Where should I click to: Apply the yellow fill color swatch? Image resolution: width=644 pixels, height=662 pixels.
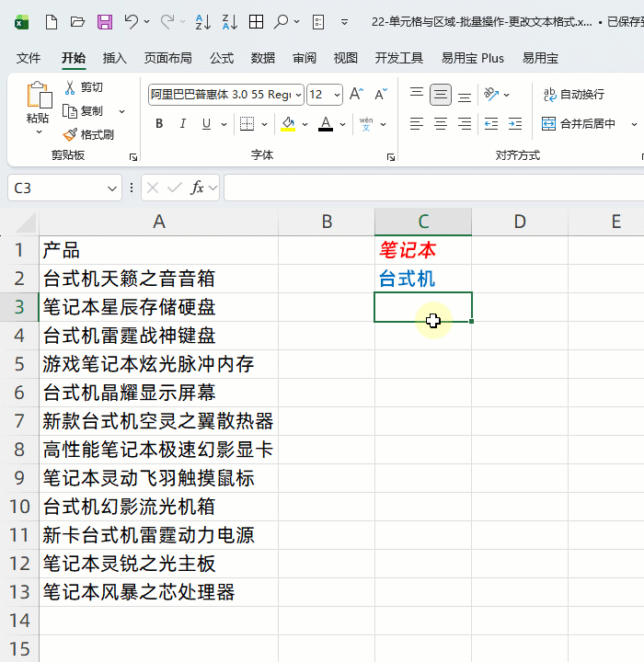pyautogui.click(x=289, y=124)
